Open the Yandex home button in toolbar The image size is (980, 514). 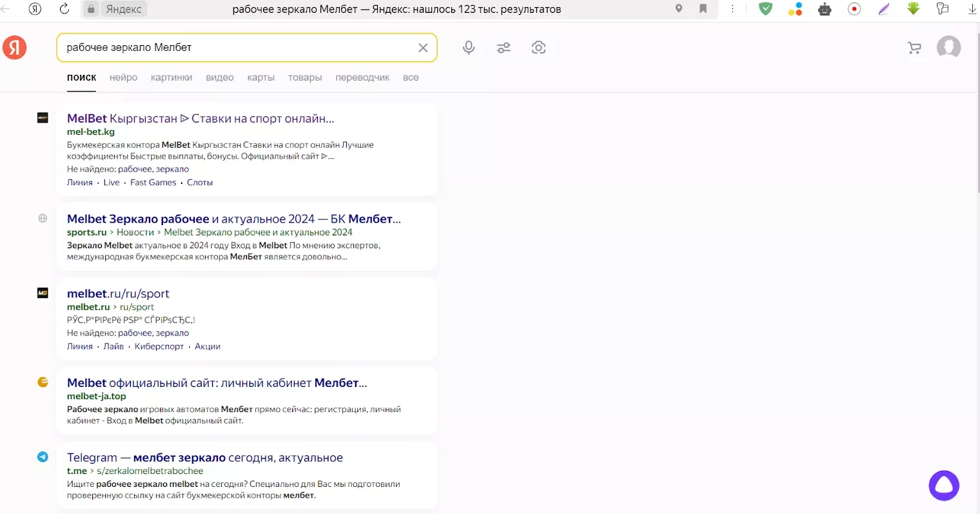pos(35,9)
